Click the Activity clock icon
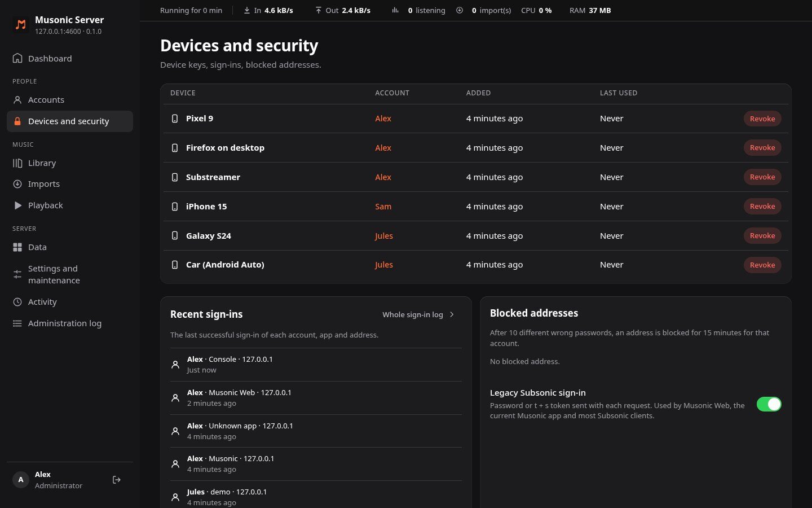 (x=17, y=302)
